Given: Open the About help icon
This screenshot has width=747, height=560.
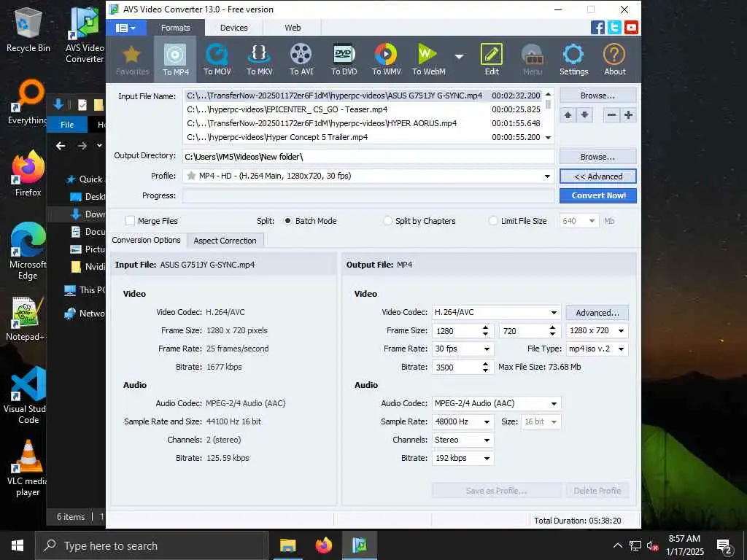Looking at the screenshot, I should (x=614, y=60).
